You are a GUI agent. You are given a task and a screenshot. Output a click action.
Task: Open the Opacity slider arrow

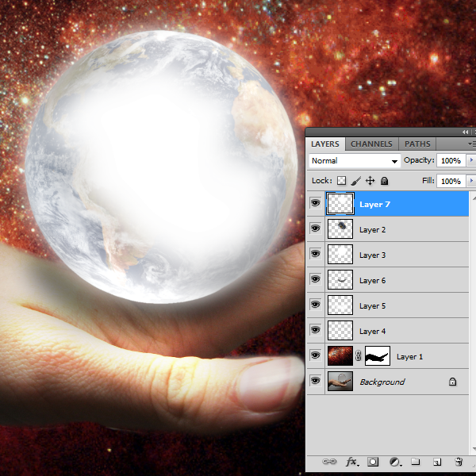pyautogui.click(x=471, y=160)
